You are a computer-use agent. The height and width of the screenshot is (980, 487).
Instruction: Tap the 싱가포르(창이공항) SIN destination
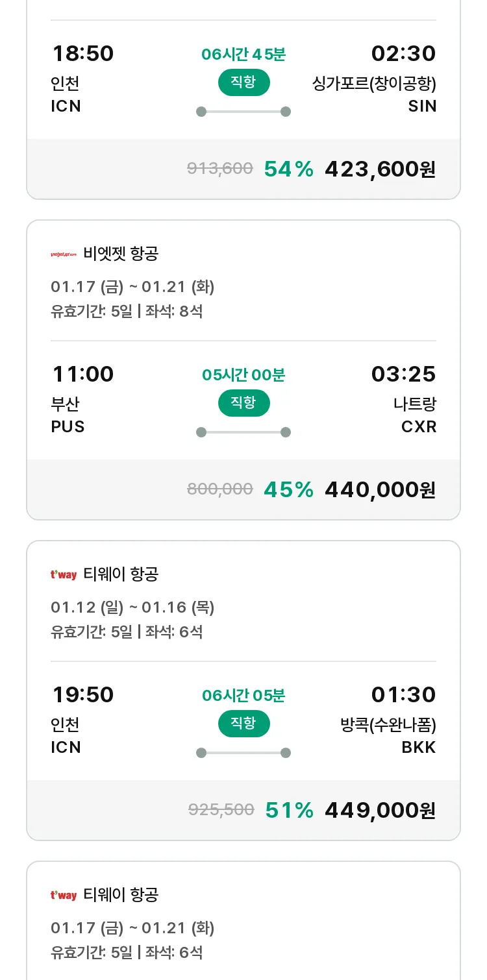click(375, 95)
